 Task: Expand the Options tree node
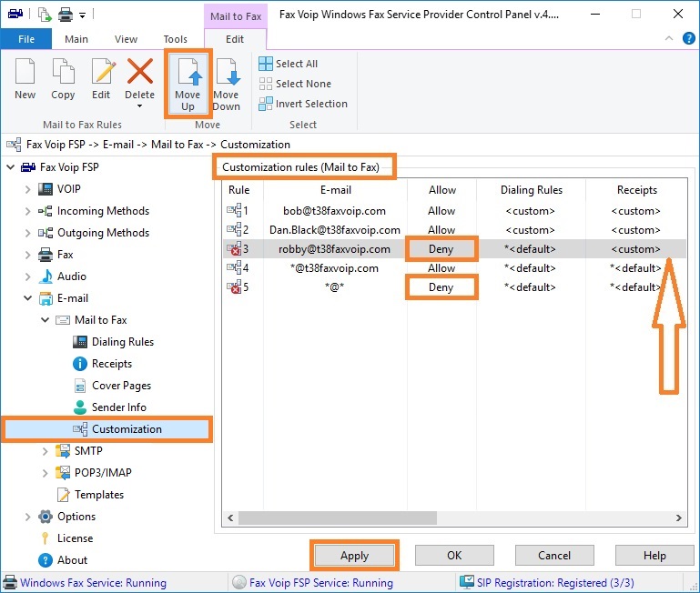point(27,517)
